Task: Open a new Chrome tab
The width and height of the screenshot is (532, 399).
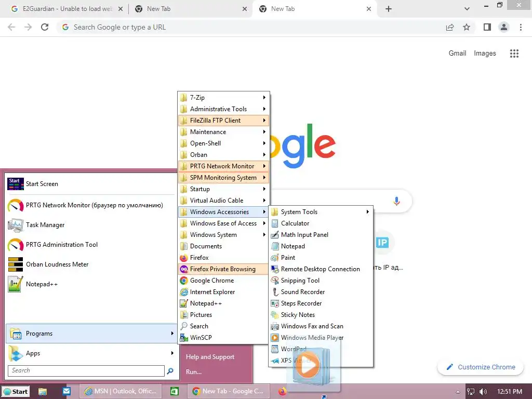Action: coord(389,9)
